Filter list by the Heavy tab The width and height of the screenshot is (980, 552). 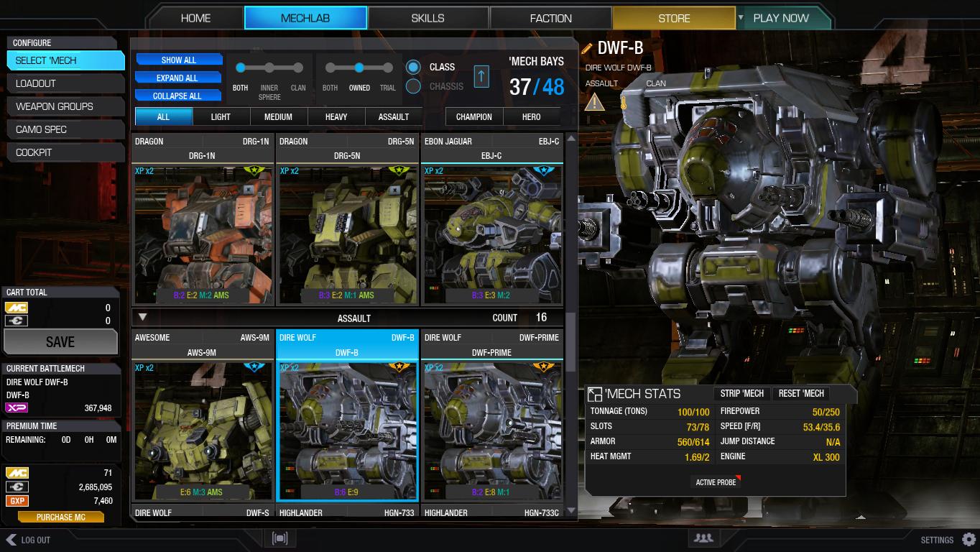(x=336, y=116)
